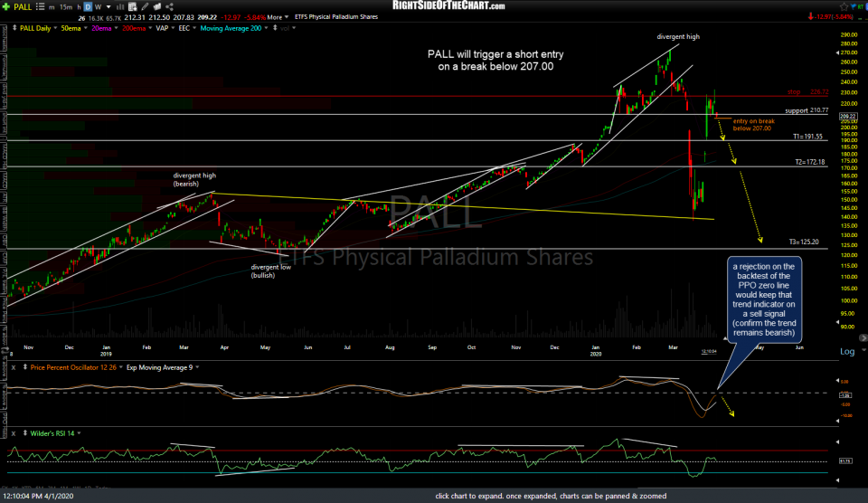
Task: Click the left arrow marker near 270.00 price
Action: point(837,52)
